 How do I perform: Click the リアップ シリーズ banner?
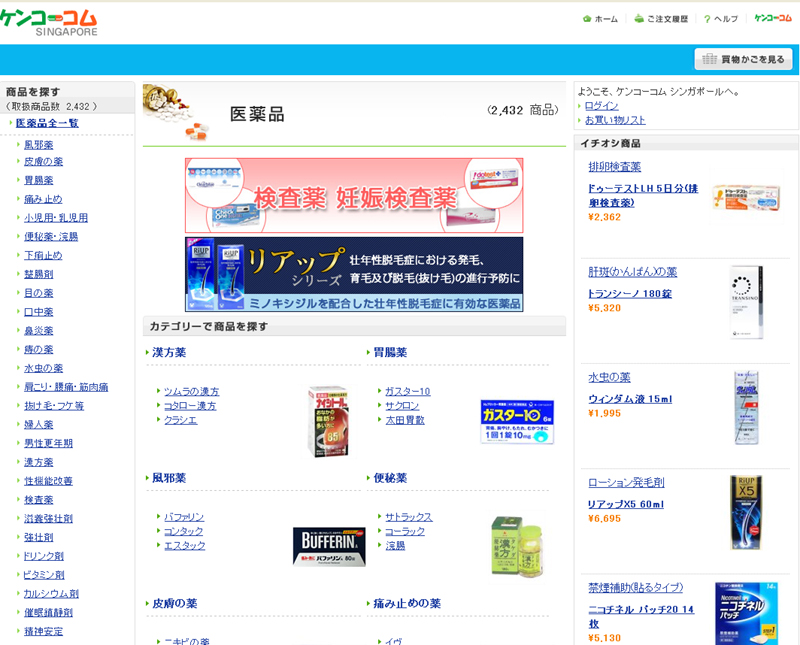click(x=354, y=274)
